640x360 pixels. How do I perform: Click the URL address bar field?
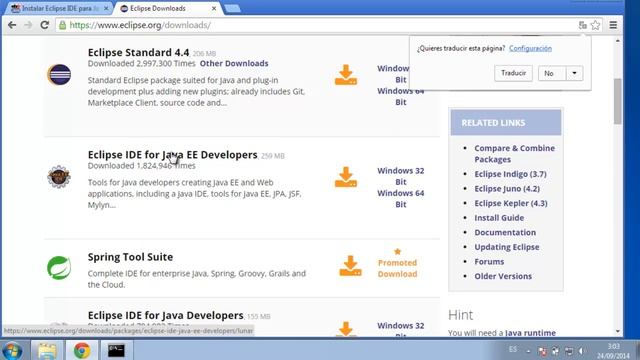click(318, 25)
